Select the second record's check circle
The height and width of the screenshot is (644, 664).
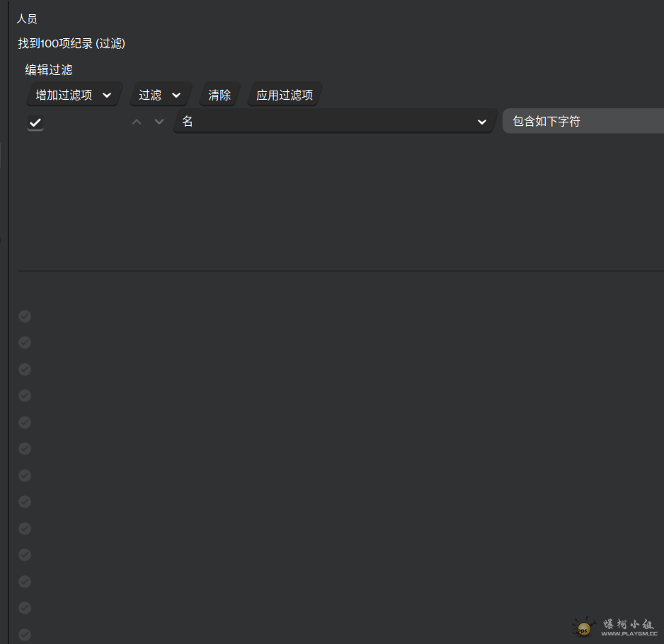coord(25,343)
